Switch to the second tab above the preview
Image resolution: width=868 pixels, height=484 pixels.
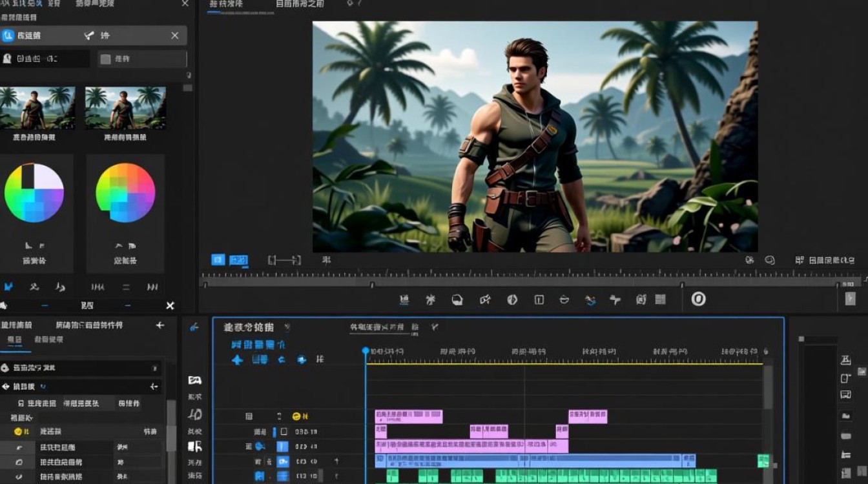300,5
